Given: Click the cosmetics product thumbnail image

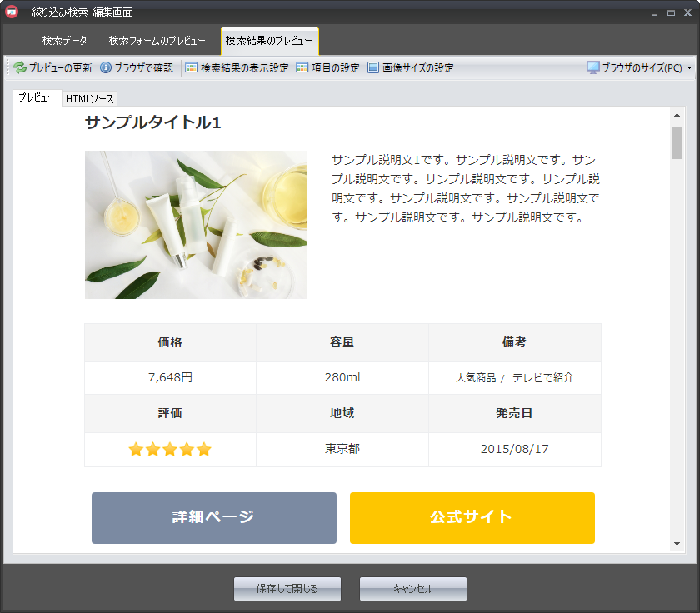Looking at the screenshot, I should (196, 225).
